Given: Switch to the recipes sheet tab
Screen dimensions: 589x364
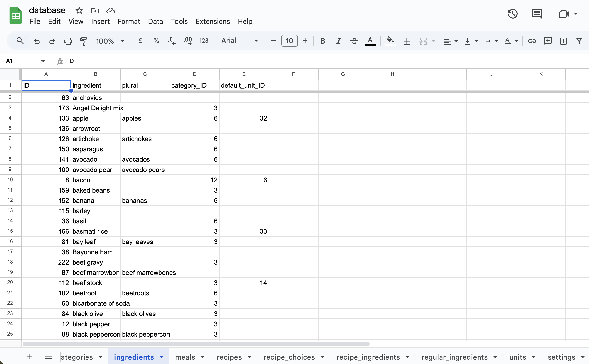Looking at the screenshot, I should (229, 357).
